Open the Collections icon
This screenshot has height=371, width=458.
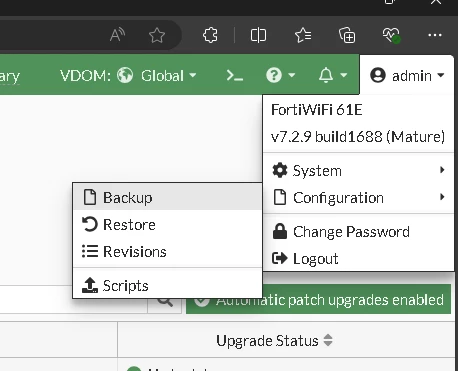(347, 35)
